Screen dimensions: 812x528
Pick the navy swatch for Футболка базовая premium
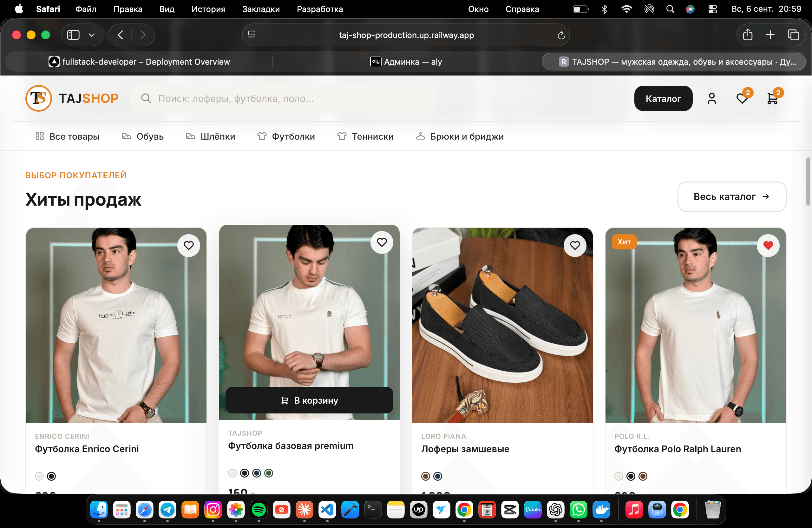pos(257,473)
